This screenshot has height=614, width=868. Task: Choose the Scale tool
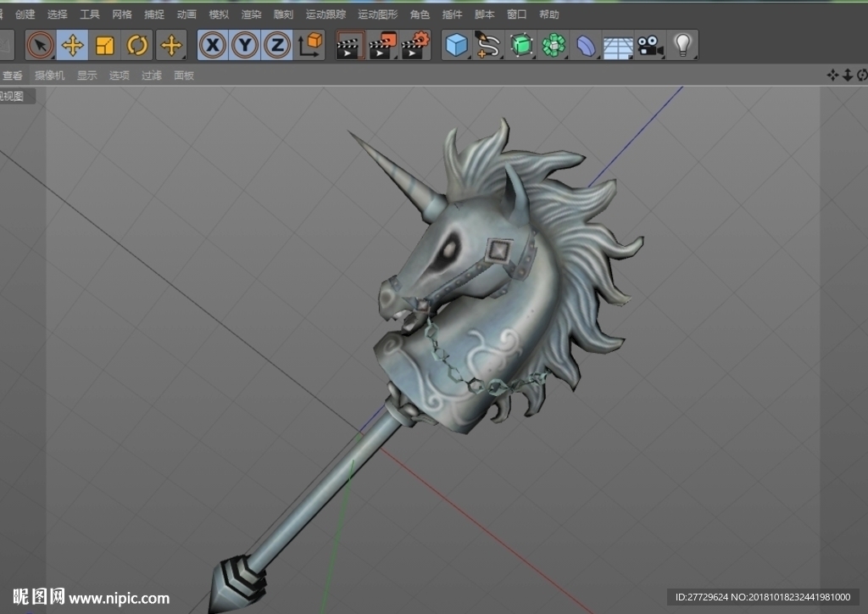[104, 45]
